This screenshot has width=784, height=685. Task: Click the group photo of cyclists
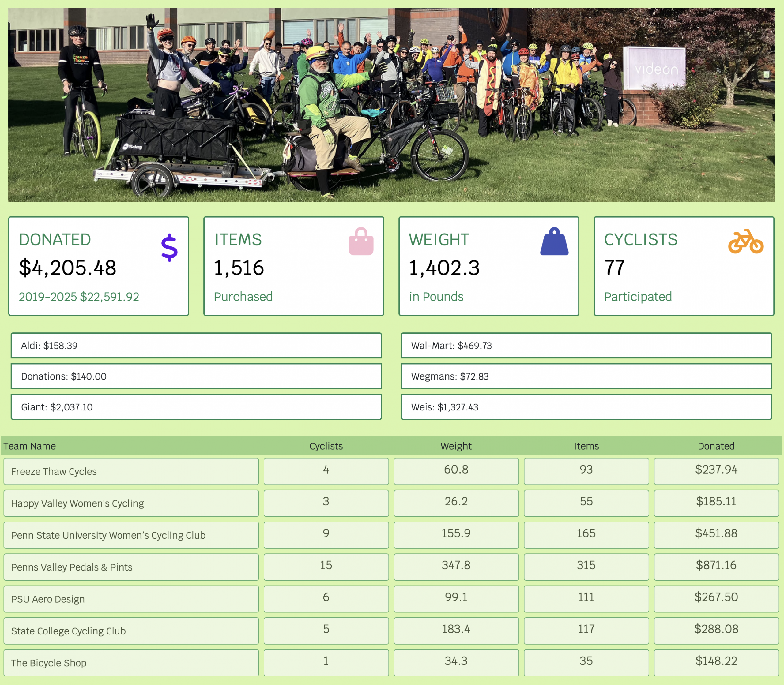coord(391,105)
